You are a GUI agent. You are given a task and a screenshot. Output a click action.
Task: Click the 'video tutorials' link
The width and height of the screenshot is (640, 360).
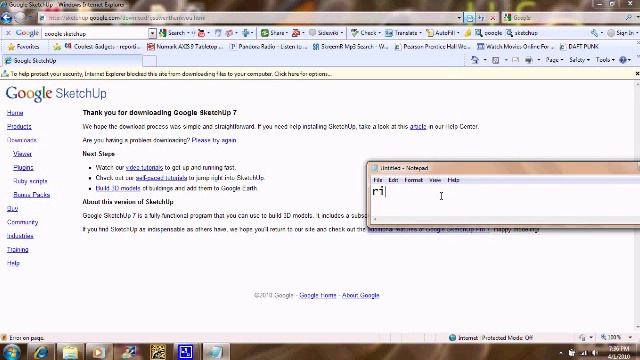click(144, 167)
